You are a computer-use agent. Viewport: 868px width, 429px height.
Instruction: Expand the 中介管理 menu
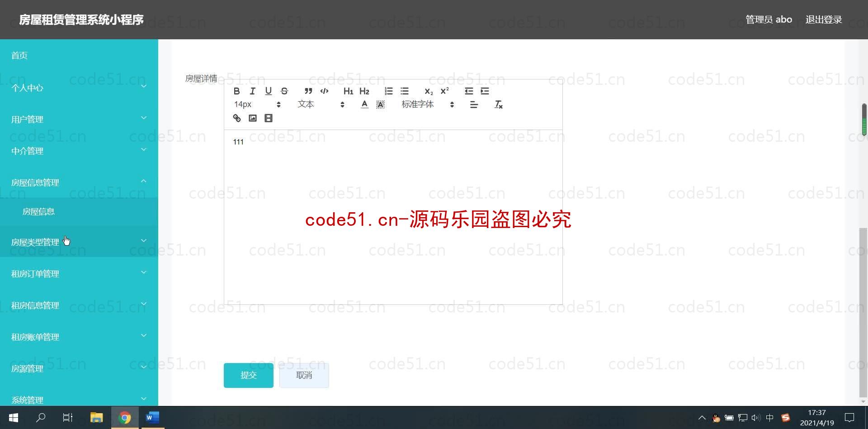click(x=79, y=151)
